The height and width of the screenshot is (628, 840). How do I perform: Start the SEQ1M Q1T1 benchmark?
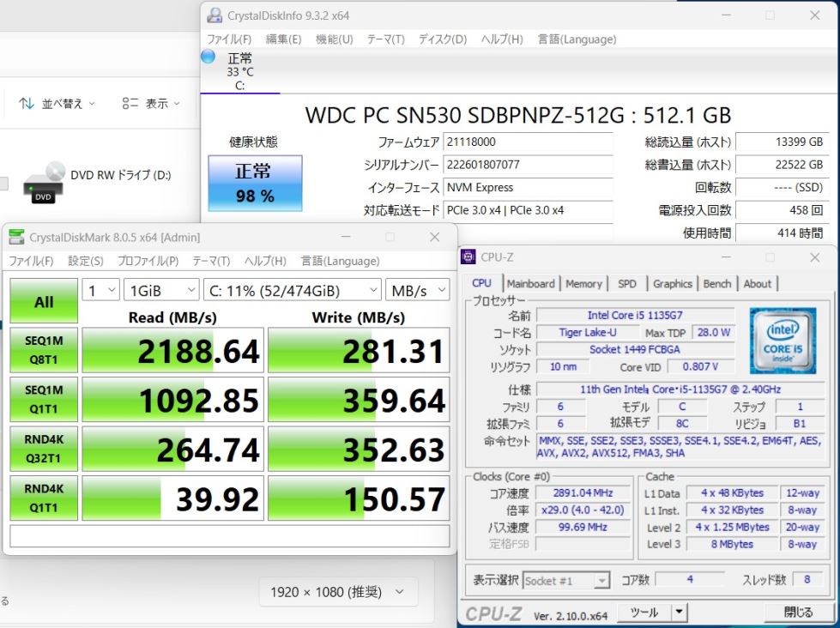point(44,400)
